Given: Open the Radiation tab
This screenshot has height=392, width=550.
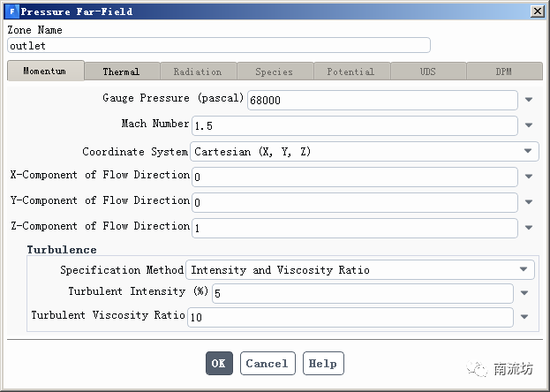Looking at the screenshot, I should 197,72.
